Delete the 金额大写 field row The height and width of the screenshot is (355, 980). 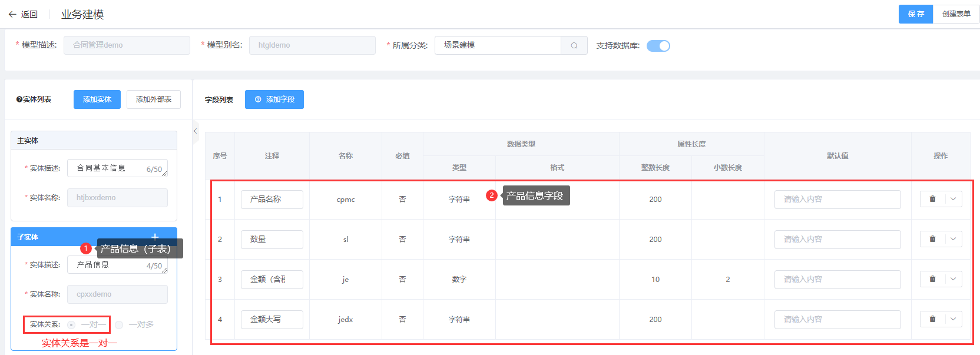(932, 319)
